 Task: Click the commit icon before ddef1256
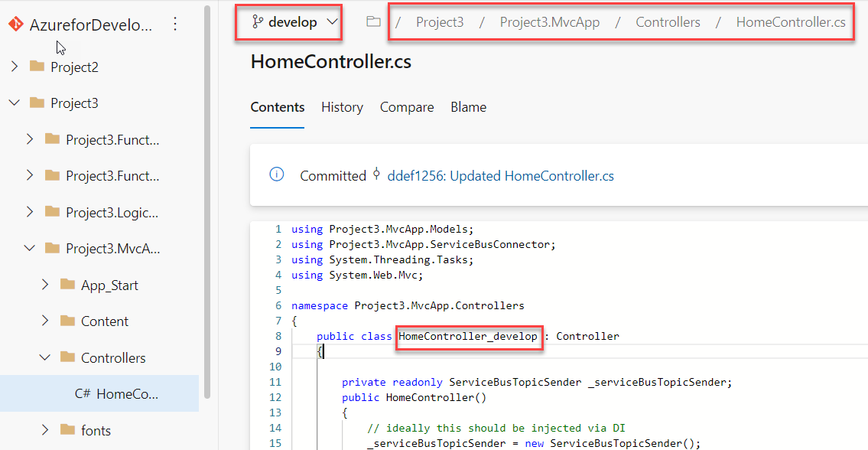(376, 174)
